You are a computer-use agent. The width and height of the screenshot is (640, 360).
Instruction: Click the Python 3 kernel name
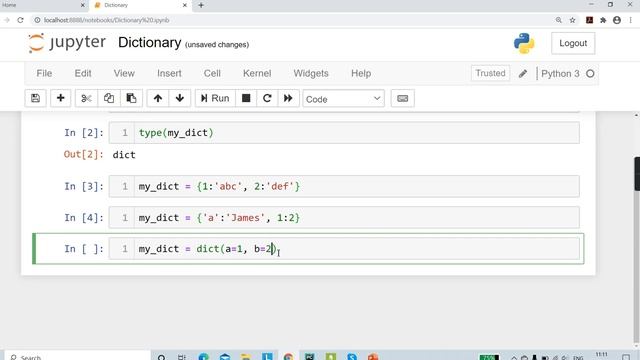(560, 73)
